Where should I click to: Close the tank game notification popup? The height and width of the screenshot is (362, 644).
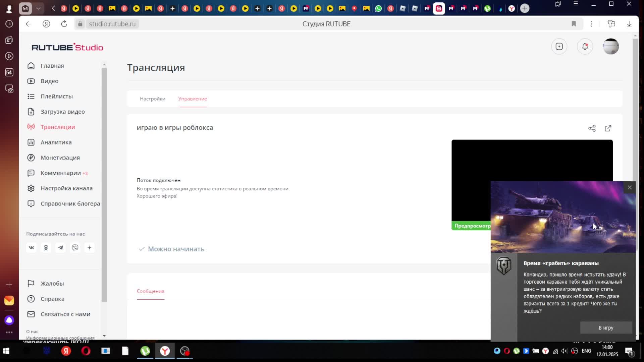(x=629, y=187)
